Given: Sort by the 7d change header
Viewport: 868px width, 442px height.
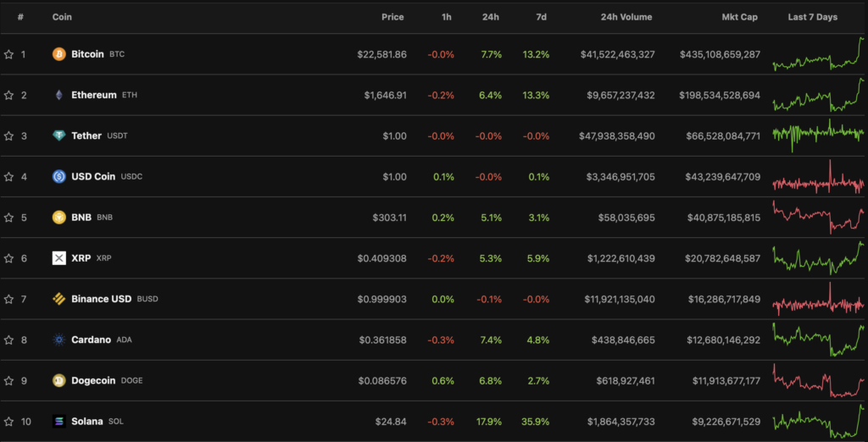Looking at the screenshot, I should tap(541, 17).
